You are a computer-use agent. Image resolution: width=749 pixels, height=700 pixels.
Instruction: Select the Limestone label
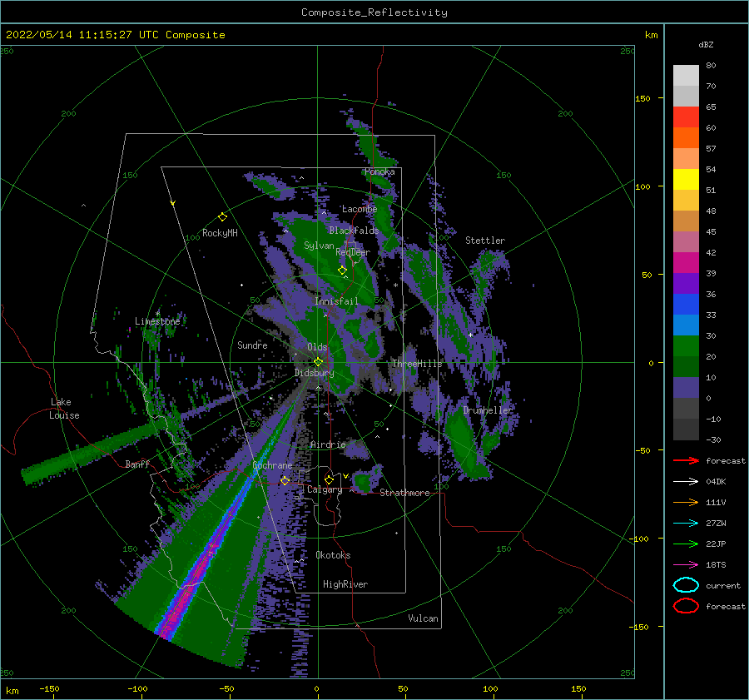click(157, 321)
